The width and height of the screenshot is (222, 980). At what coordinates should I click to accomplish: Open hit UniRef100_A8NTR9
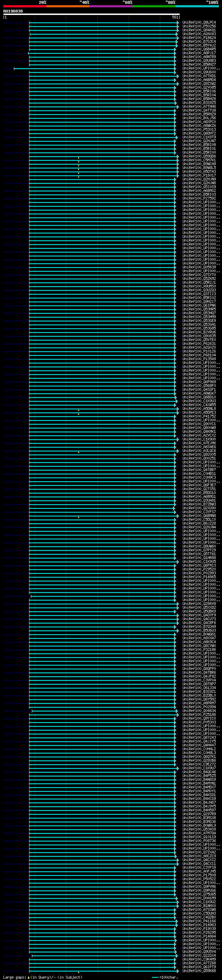(x=199, y=57)
